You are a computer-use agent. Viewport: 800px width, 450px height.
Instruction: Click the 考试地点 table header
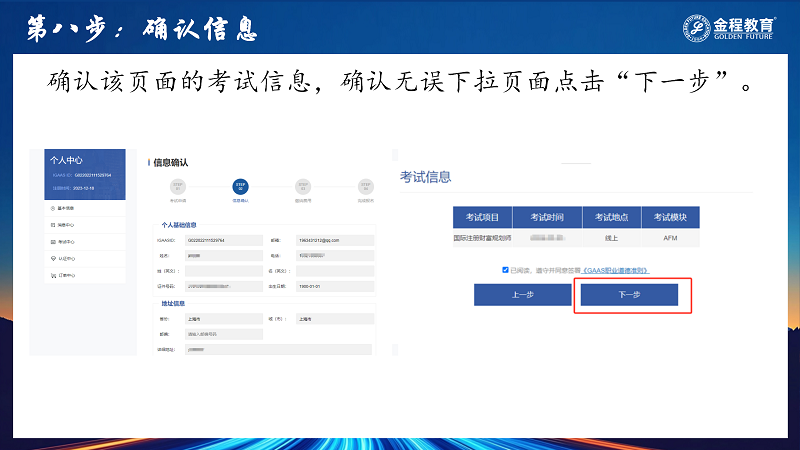(x=612, y=217)
